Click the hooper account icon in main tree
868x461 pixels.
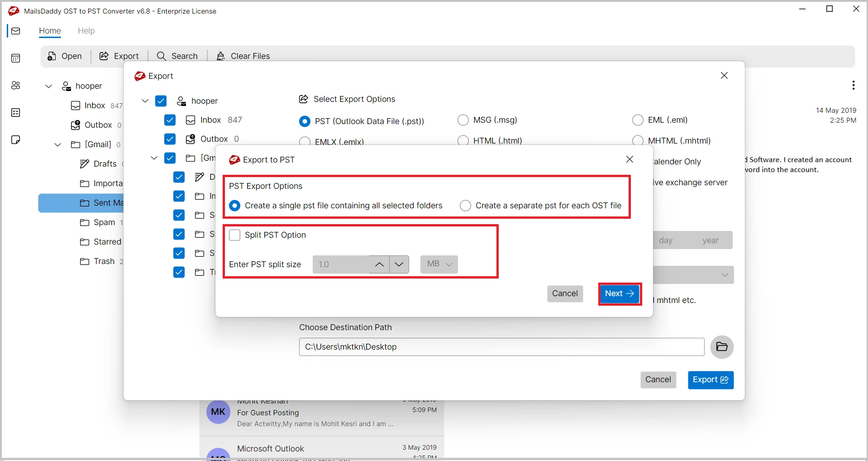67,86
